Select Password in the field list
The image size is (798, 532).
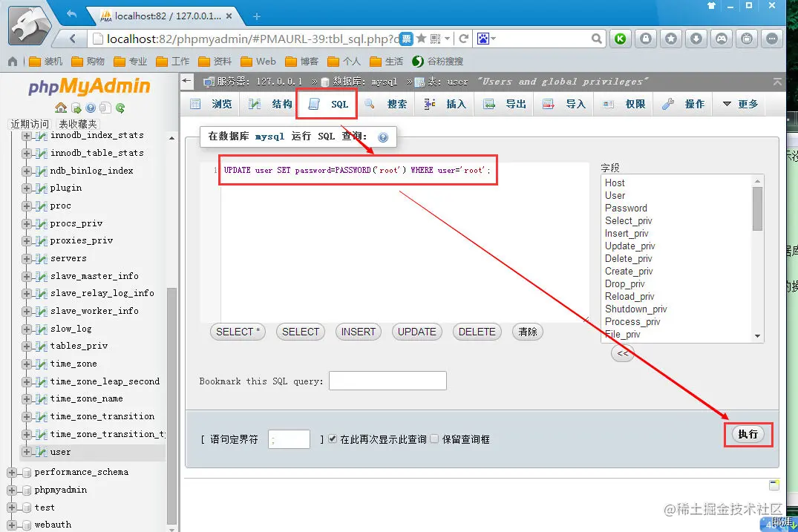(626, 208)
